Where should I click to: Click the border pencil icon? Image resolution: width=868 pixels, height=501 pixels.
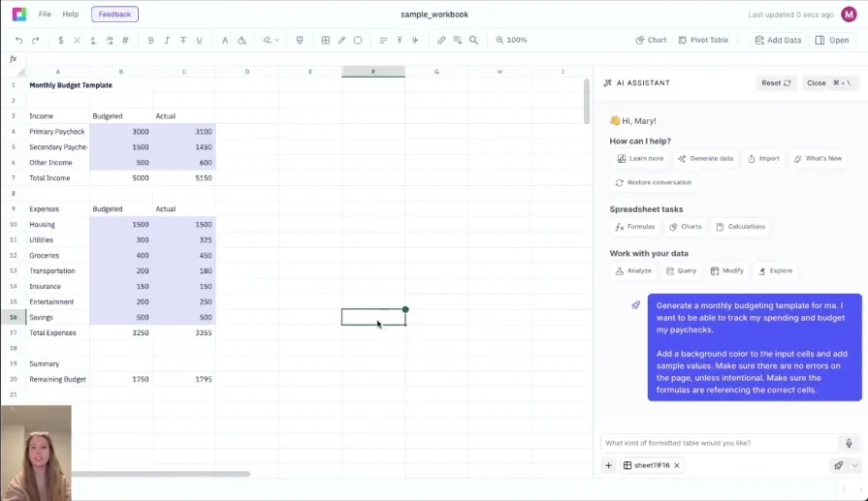pyautogui.click(x=341, y=41)
